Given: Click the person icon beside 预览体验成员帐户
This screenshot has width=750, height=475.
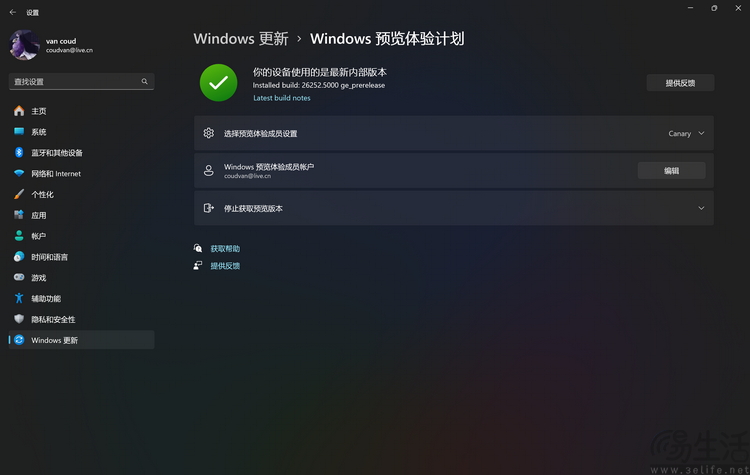Looking at the screenshot, I should (209, 170).
